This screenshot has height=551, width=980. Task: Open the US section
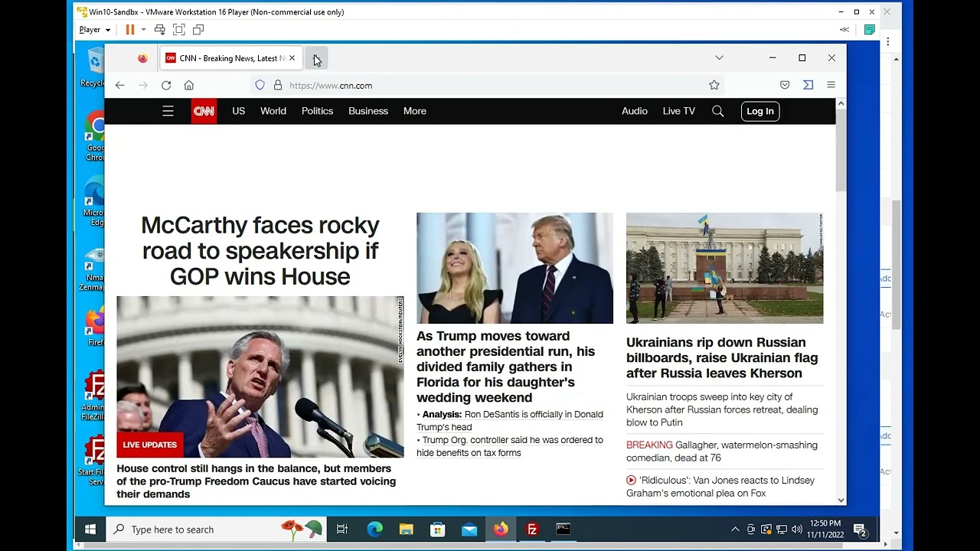(x=239, y=111)
